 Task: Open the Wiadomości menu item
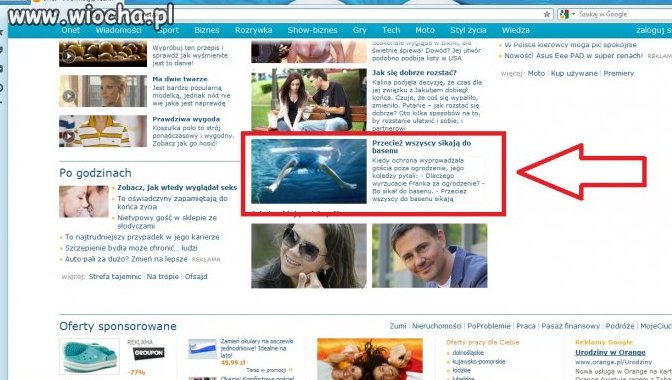(x=118, y=30)
